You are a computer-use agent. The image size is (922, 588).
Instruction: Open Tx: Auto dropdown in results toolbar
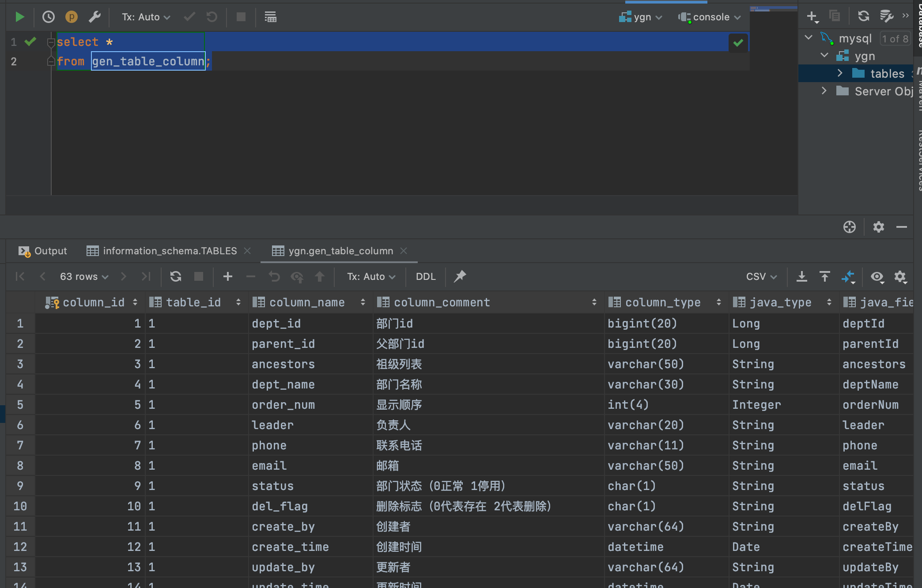click(x=371, y=276)
